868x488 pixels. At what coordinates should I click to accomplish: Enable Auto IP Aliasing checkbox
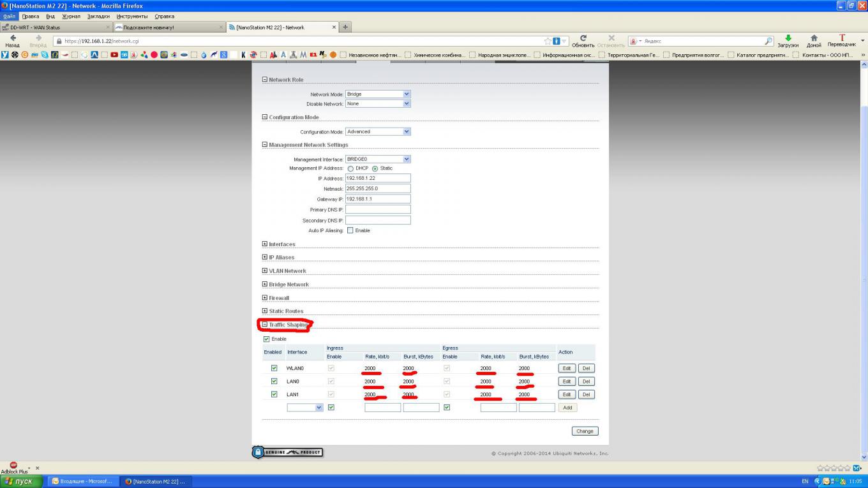pos(350,230)
